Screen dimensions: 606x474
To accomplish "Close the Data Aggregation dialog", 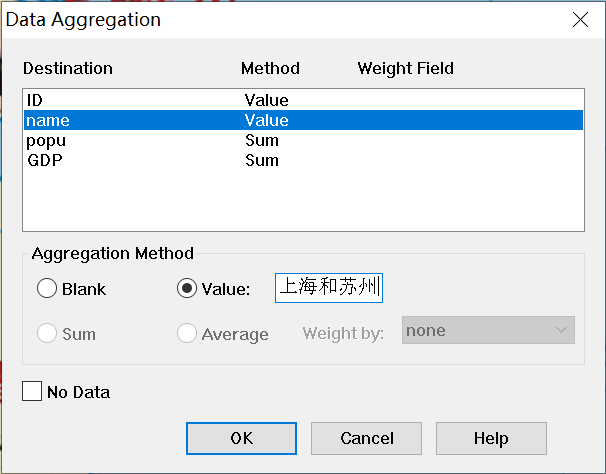I will (579, 20).
